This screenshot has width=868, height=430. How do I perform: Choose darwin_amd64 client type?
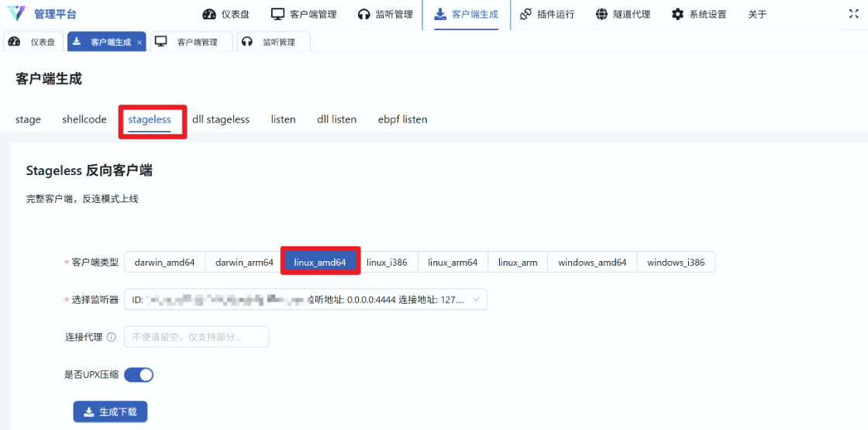point(164,263)
